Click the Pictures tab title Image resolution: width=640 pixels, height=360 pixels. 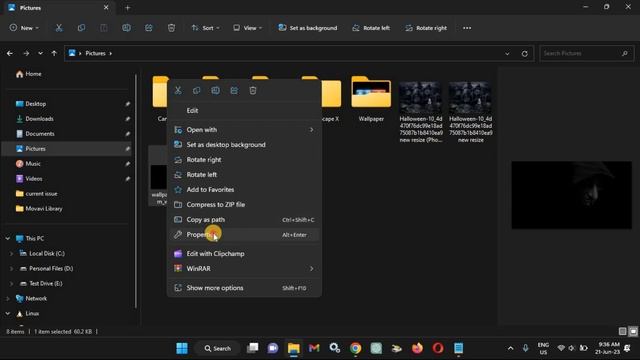coord(30,8)
